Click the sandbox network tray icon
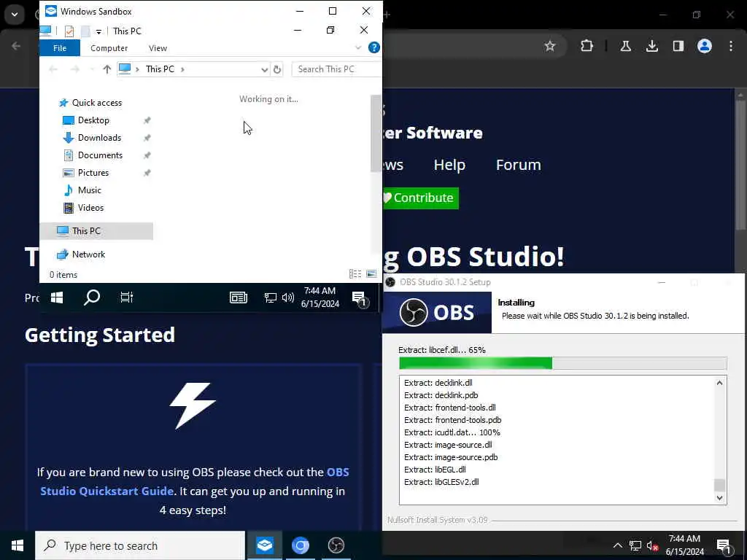This screenshot has width=747, height=560. pyautogui.click(x=270, y=298)
